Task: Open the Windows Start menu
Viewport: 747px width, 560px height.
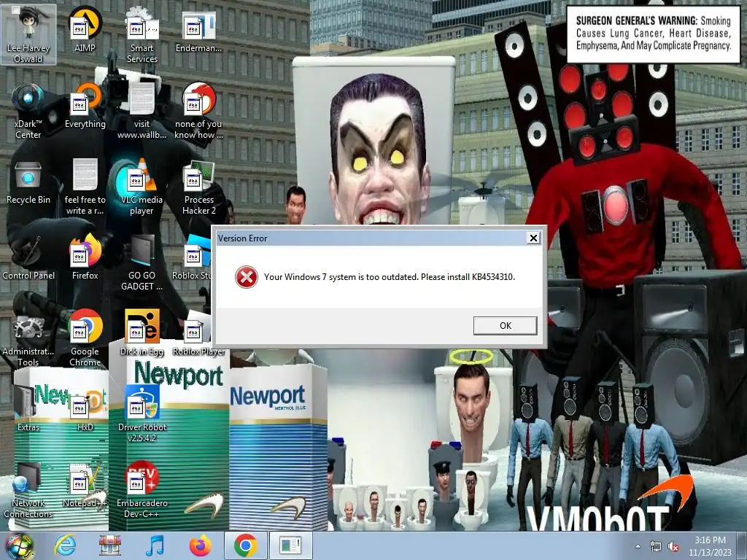Action: tap(19, 545)
